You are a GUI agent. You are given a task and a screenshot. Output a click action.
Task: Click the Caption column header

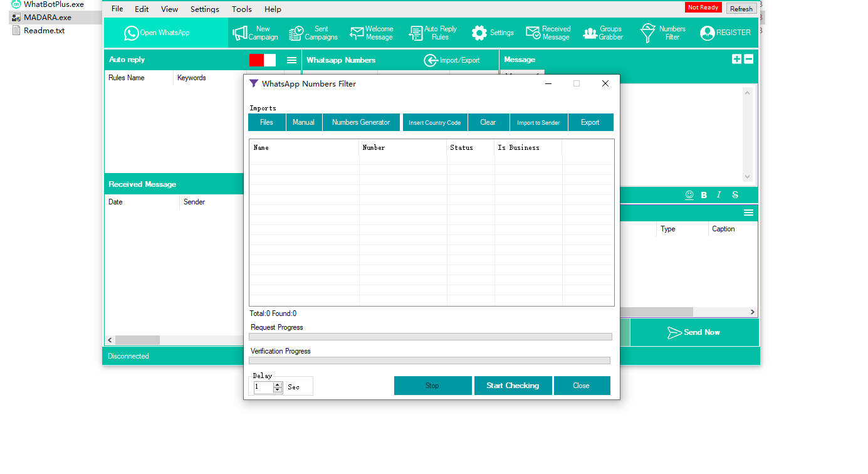(x=733, y=229)
